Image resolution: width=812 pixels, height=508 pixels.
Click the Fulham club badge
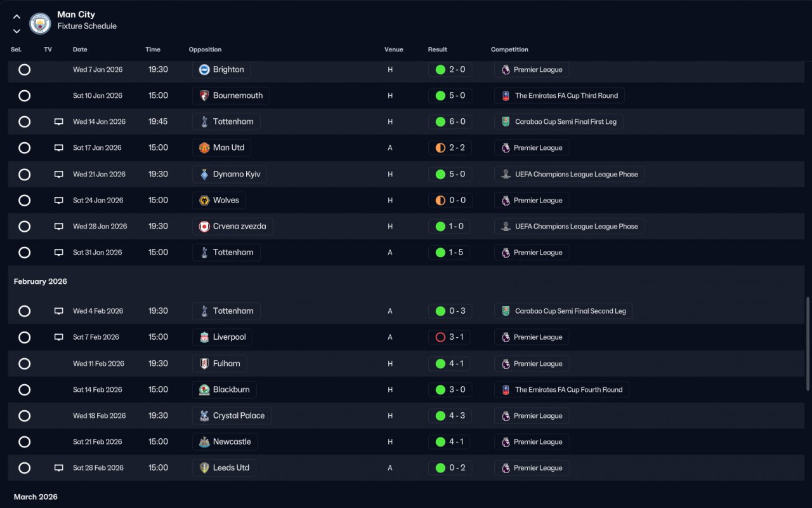click(204, 364)
